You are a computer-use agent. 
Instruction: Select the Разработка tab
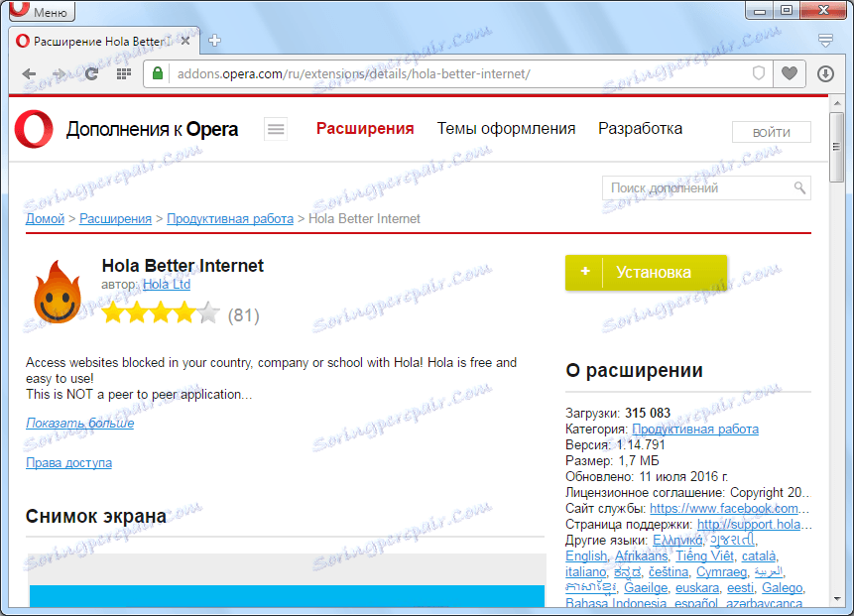640,129
